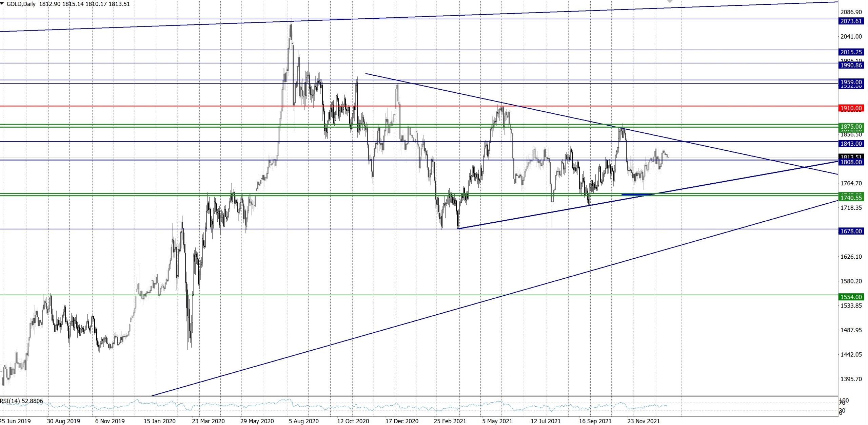Viewport: 868px width, 425px height.
Task: Select the 1678.00 price level tag
Action: [851, 231]
